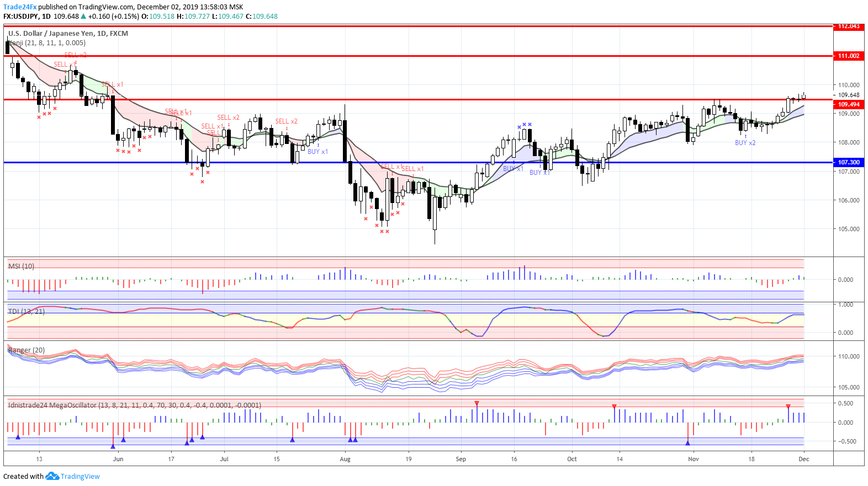Select the Kenji indicator legend

coord(47,43)
